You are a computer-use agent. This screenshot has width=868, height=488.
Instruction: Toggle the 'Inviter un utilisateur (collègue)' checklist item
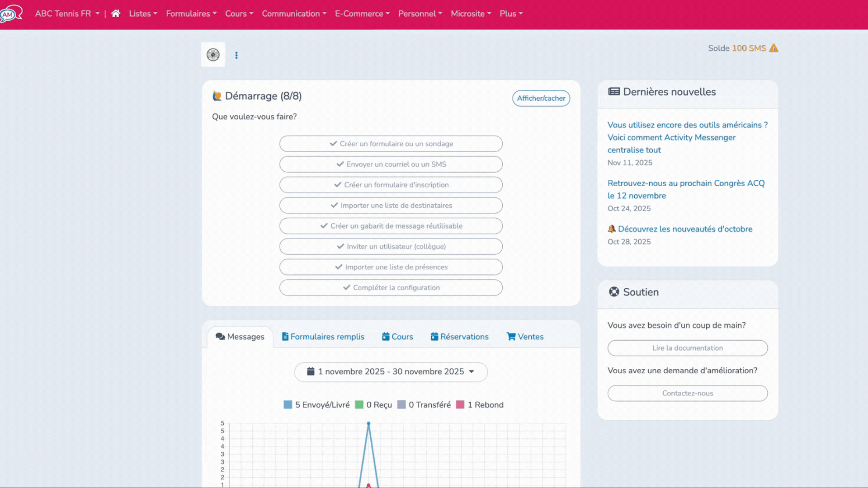[x=391, y=246]
